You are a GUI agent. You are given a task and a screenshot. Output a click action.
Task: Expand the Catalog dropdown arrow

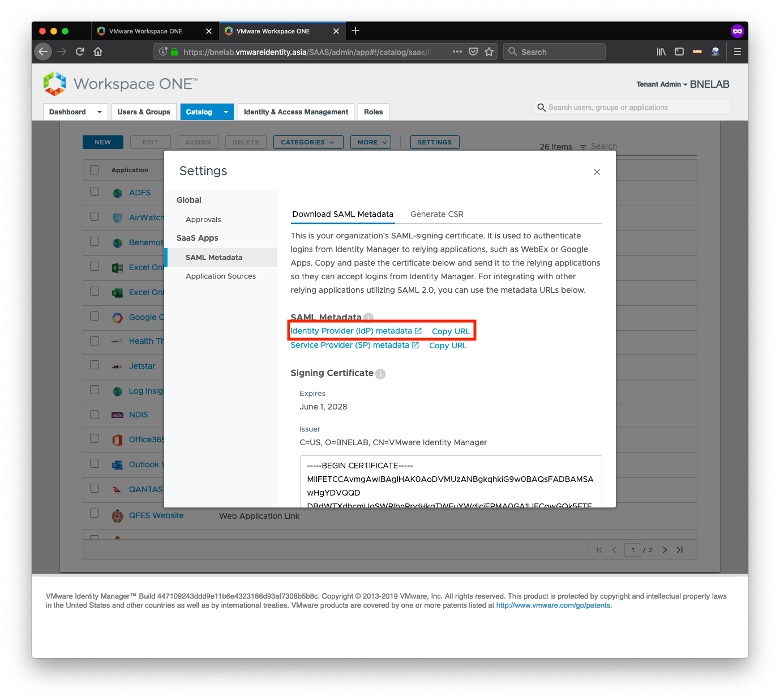[226, 112]
